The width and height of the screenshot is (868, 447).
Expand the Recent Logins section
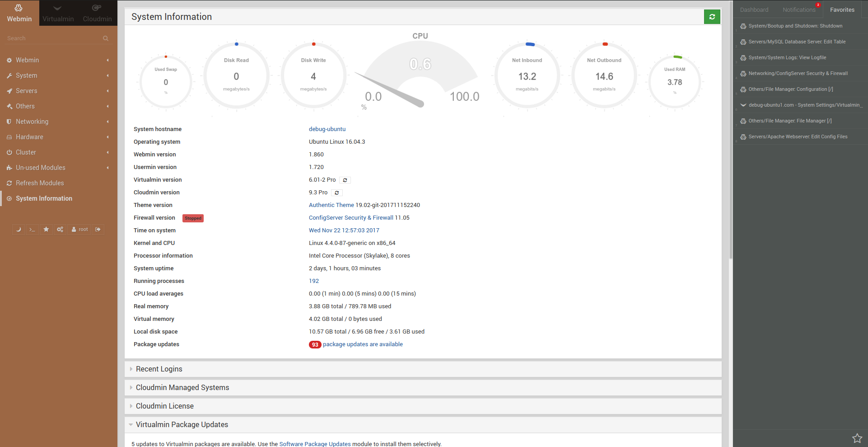(x=423, y=369)
